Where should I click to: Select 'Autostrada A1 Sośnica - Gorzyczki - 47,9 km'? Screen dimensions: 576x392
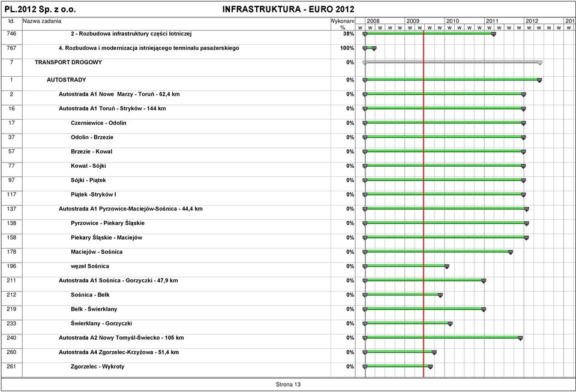coord(118,281)
